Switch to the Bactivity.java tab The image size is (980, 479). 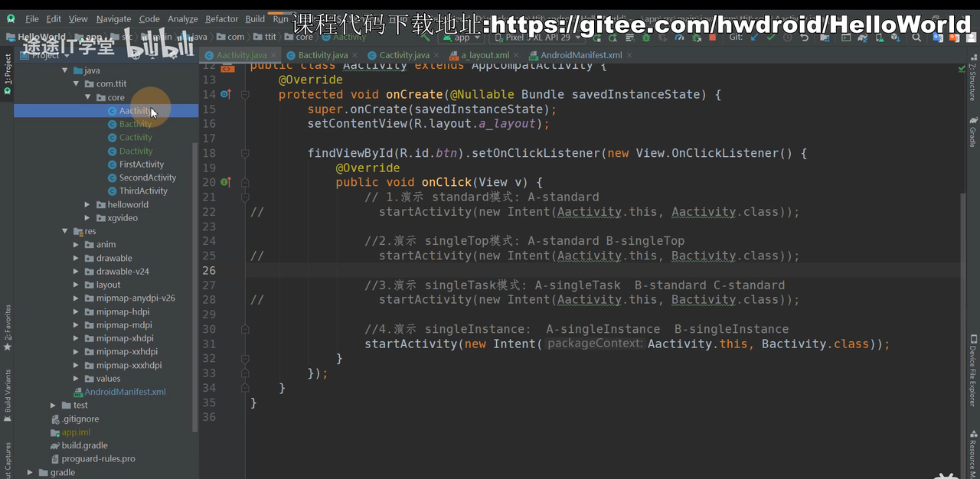point(320,55)
